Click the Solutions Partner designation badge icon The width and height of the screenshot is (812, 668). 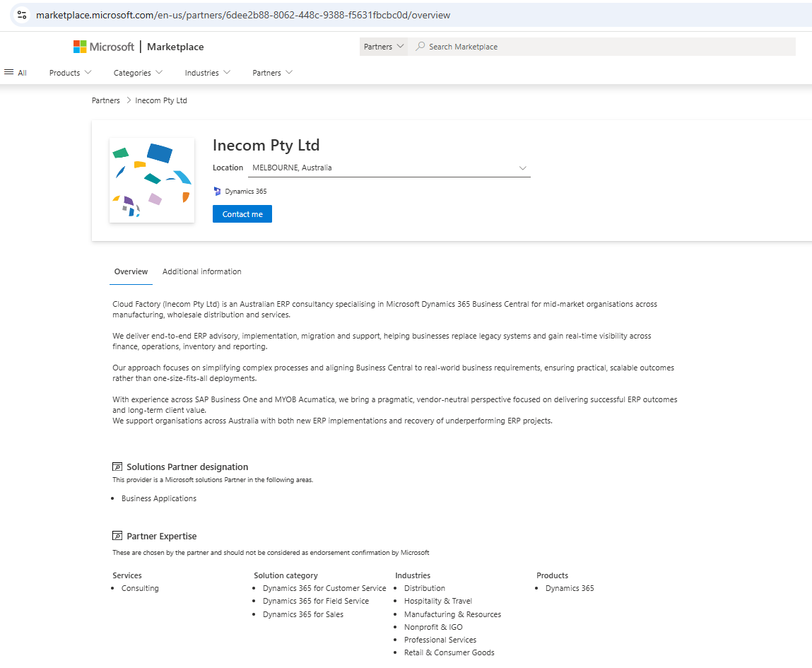coord(117,466)
